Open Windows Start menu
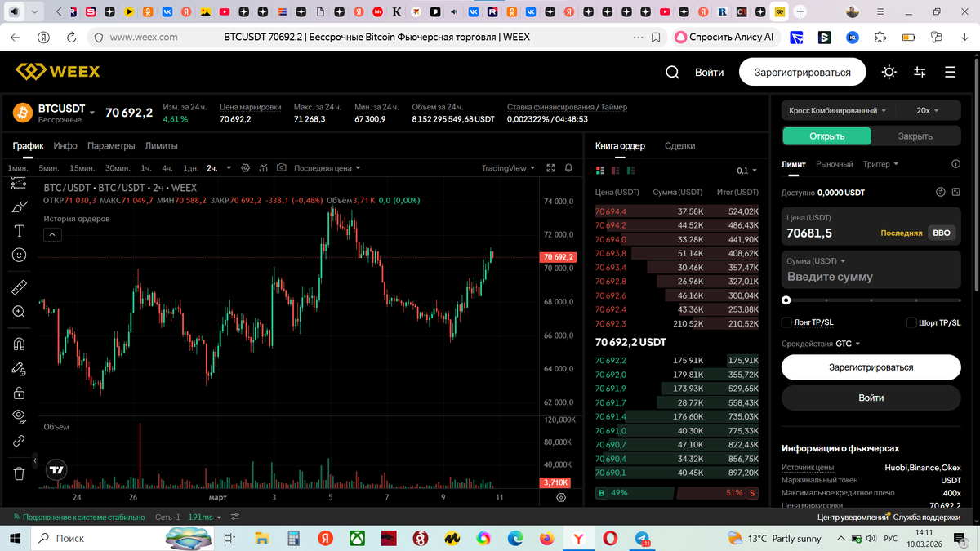The image size is (980, 551). click(x=15, y=538)
